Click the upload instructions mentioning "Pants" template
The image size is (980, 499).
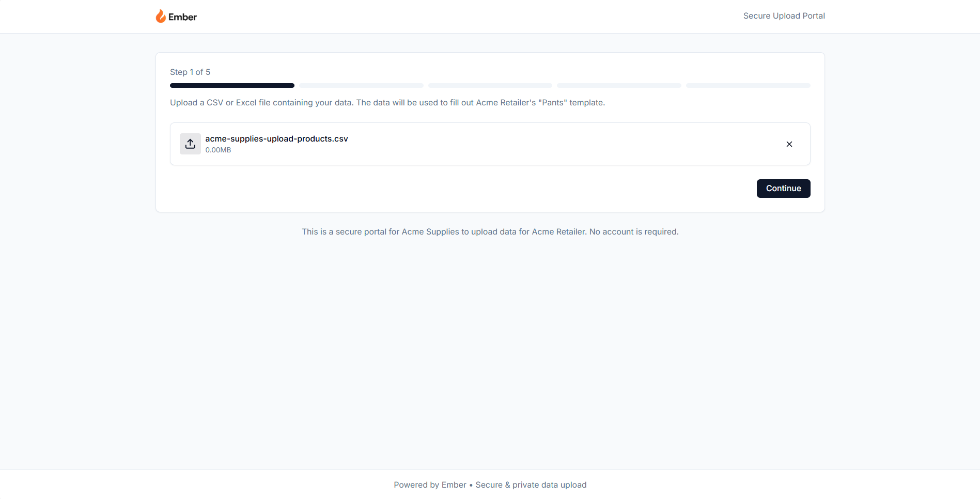point(387,103)
